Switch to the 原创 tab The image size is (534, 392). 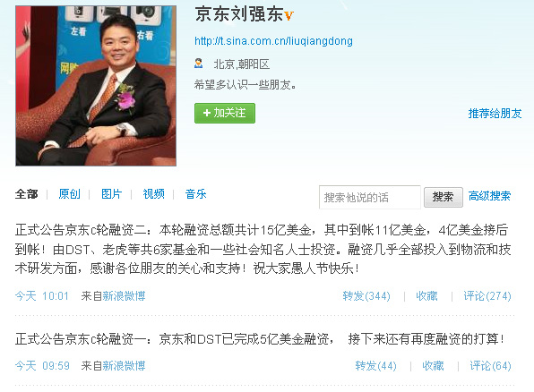point(70,194)
